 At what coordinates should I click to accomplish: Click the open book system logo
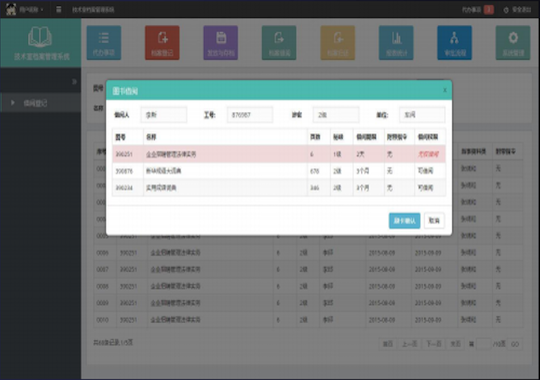[x=40, y=37]
